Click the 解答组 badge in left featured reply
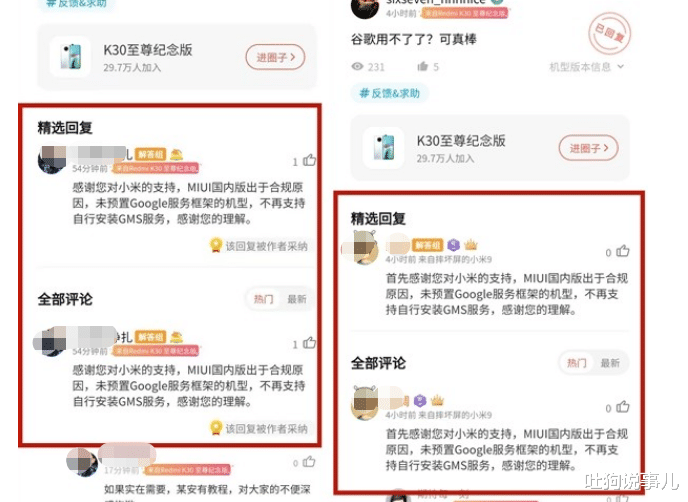688x502 pixels. (150, 154)
